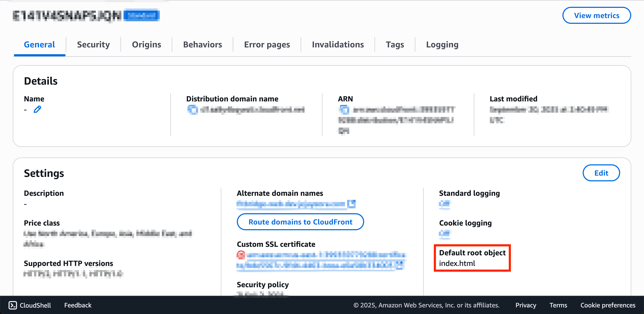Viewport: 644px width, 314px height.
Task: Click the Feedback link
Action: 78,305
